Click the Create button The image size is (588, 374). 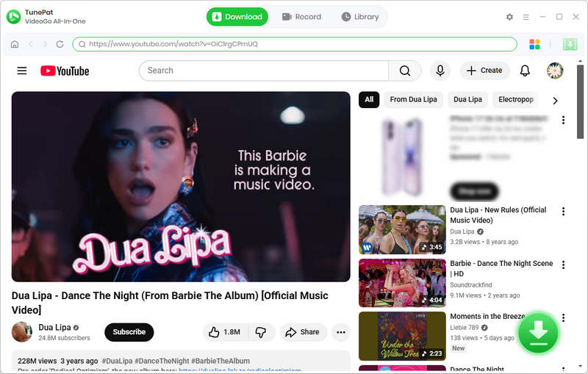coord(484,71)
